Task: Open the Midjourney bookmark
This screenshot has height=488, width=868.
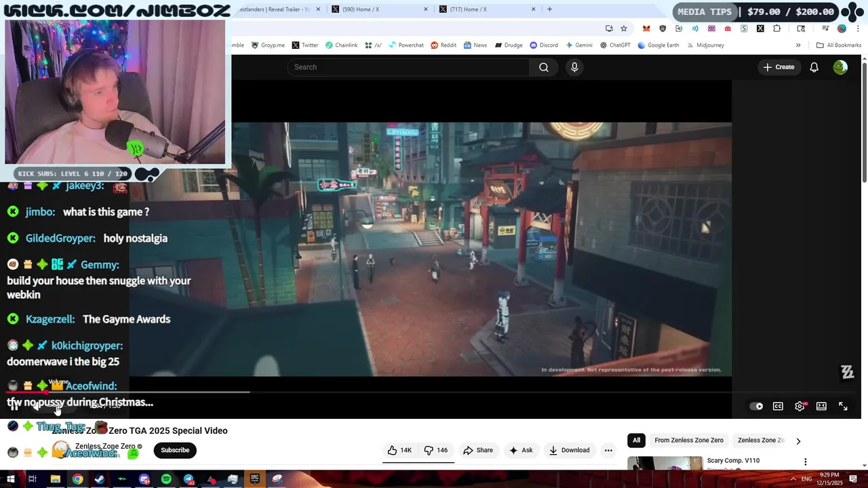Action: 705,45
